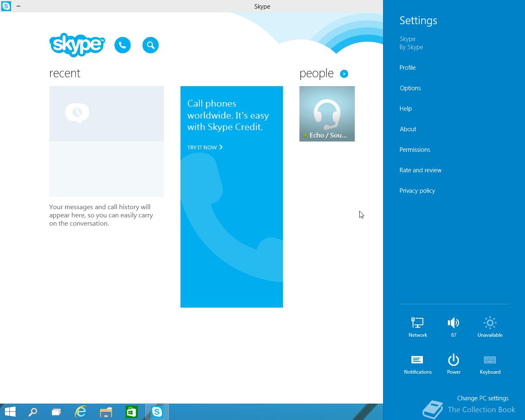The image size is (525, 420).
Task: Open File Explorer from taskbar
Action: pos(106,412)
